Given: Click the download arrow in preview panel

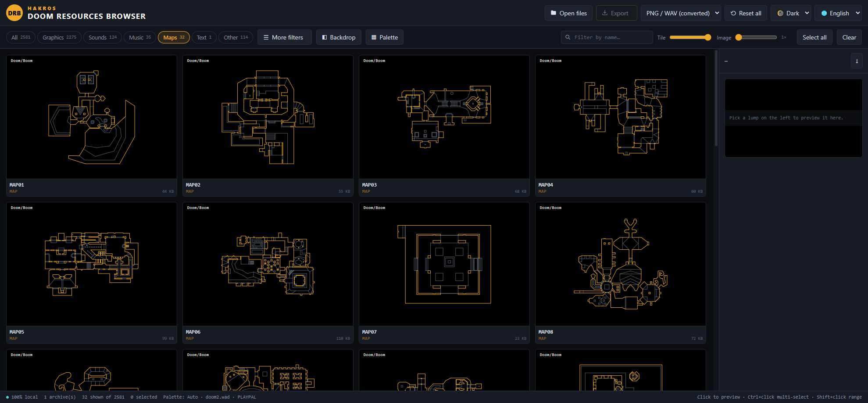Looking at the screenshot, I should click(857, 61).
